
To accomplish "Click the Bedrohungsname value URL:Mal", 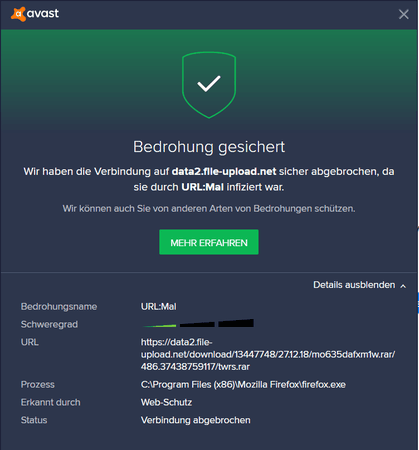I will click(159, 307).
